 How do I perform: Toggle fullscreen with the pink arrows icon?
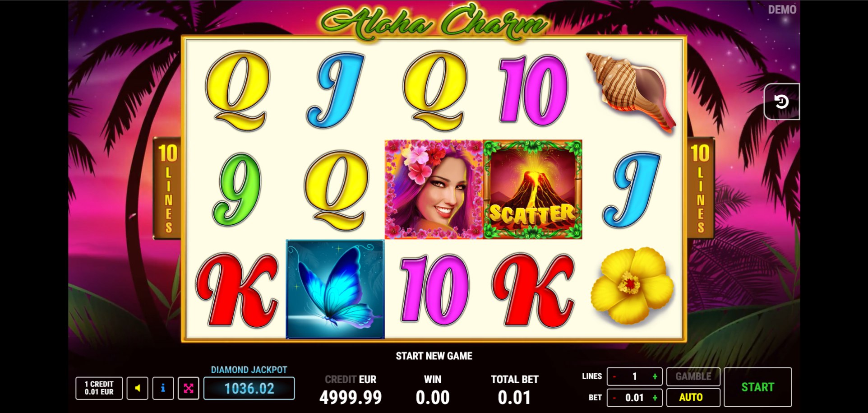click(x=189, y=388)
